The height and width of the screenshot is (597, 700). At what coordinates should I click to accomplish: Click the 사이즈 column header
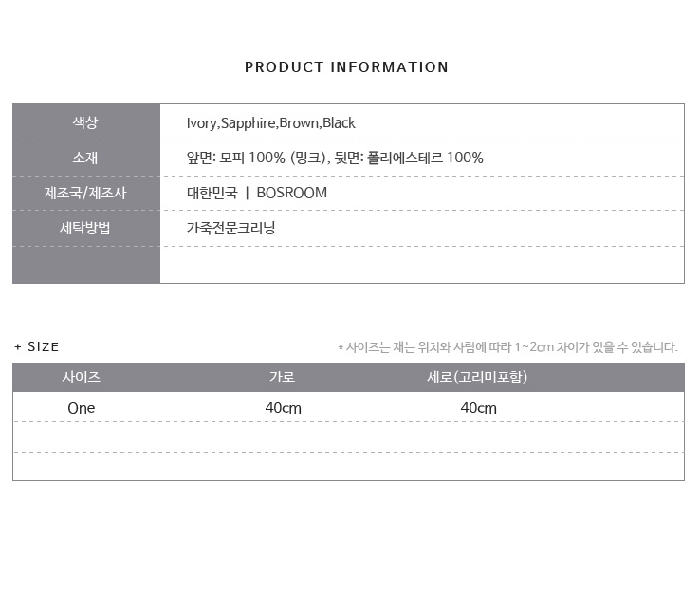point(82,377)
